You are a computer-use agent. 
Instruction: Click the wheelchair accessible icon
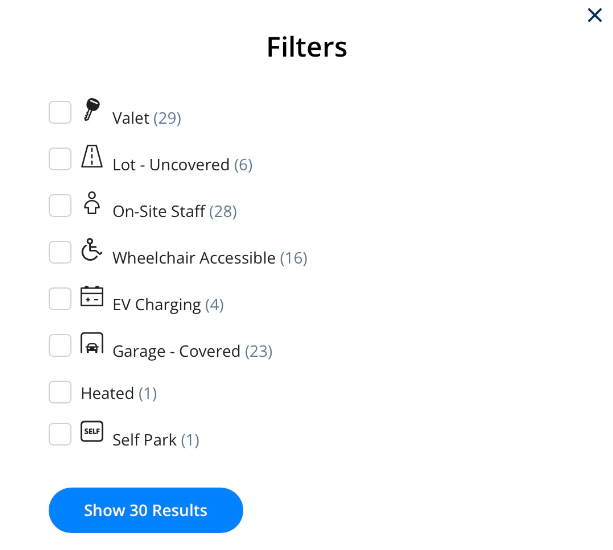click(x=92, y=249)
